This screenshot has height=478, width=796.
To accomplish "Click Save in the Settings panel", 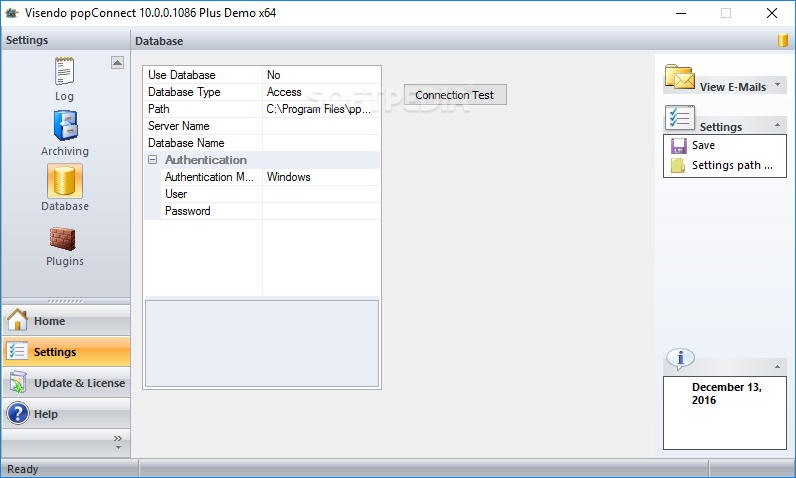I will click(x=703, y=145).
